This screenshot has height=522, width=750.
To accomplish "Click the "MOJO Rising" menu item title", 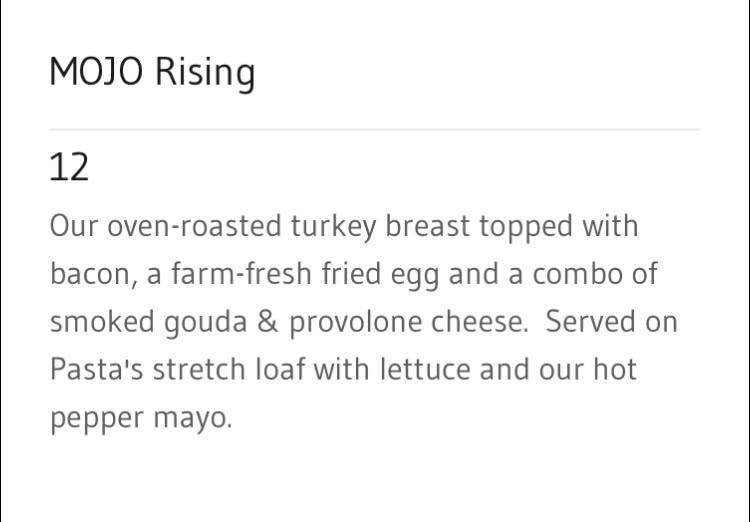I will (x=152, y=73).
